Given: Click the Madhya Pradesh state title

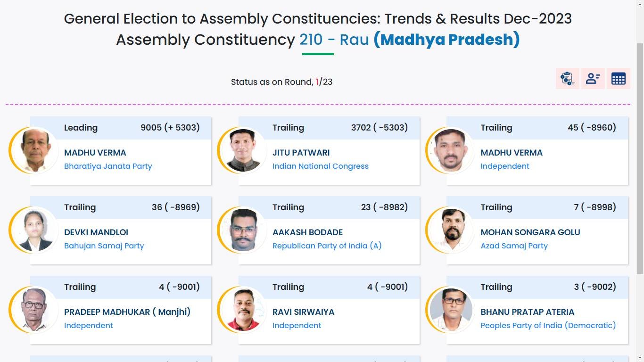Looking at the screenshot, I should click(446, 40).
